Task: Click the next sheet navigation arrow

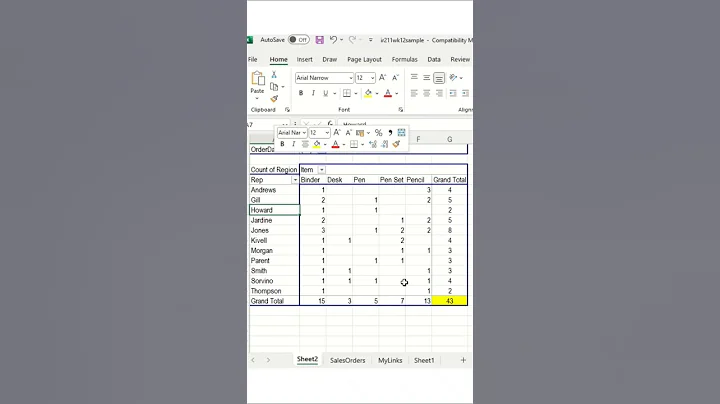Action: click(268, 360)
